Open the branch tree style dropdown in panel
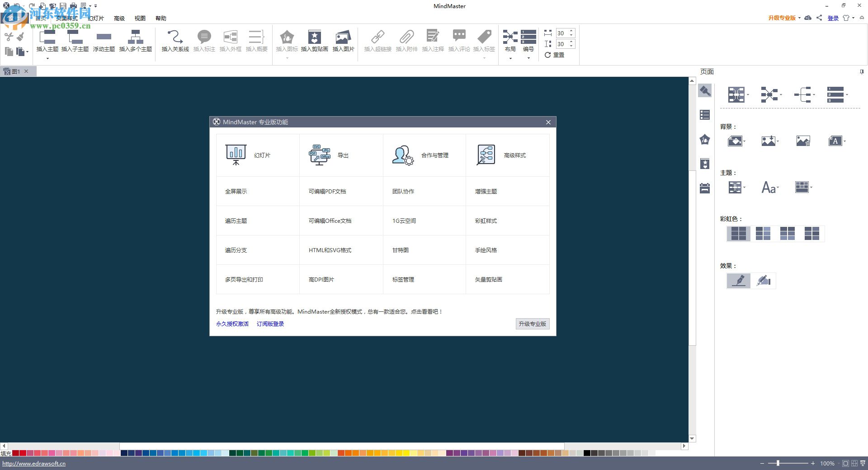The width and height of the screenshot is (868, 470). pyautogui.click(x=804, y=95)
